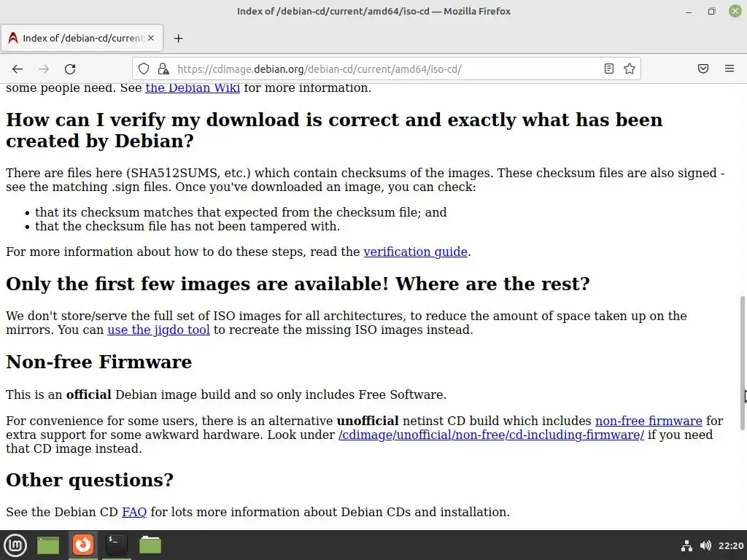Minimize the Firefox window
Viewport: 747px width, 560px height.
689,12
